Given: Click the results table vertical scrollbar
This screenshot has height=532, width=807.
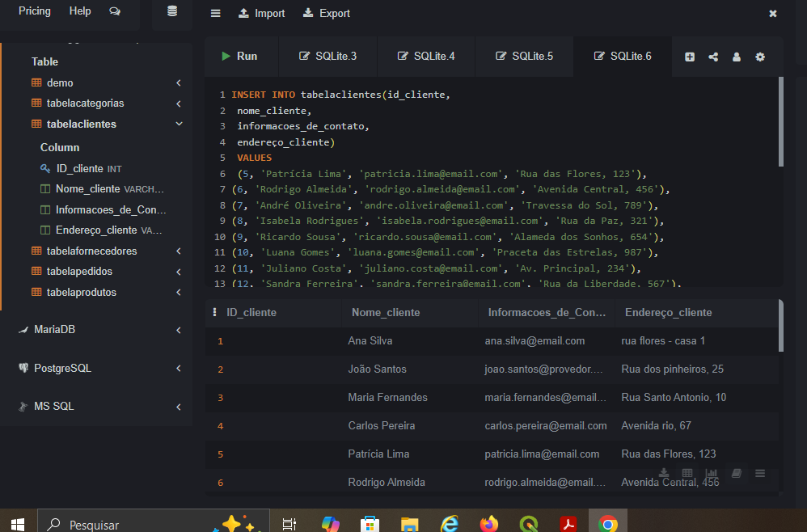Looking at the screenshot, I should 781,326.
